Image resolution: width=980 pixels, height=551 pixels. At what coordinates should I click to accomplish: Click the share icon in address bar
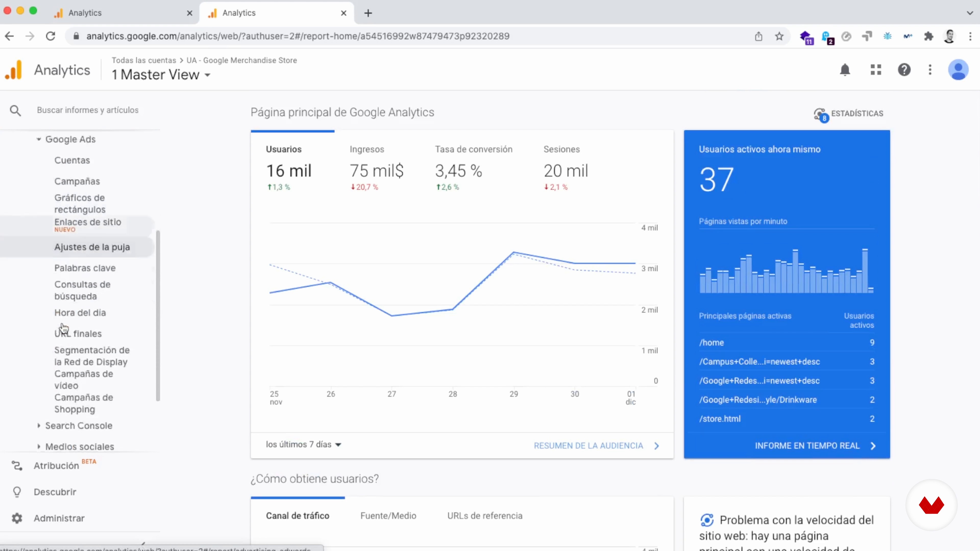758,36
